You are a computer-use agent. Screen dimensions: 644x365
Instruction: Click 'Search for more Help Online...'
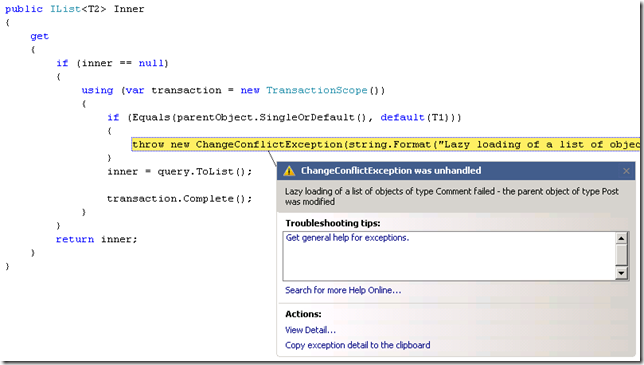[x=343, y=290]
